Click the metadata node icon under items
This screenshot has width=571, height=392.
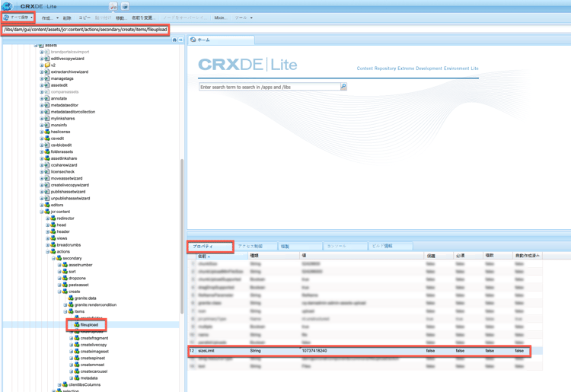pos(77,378)
